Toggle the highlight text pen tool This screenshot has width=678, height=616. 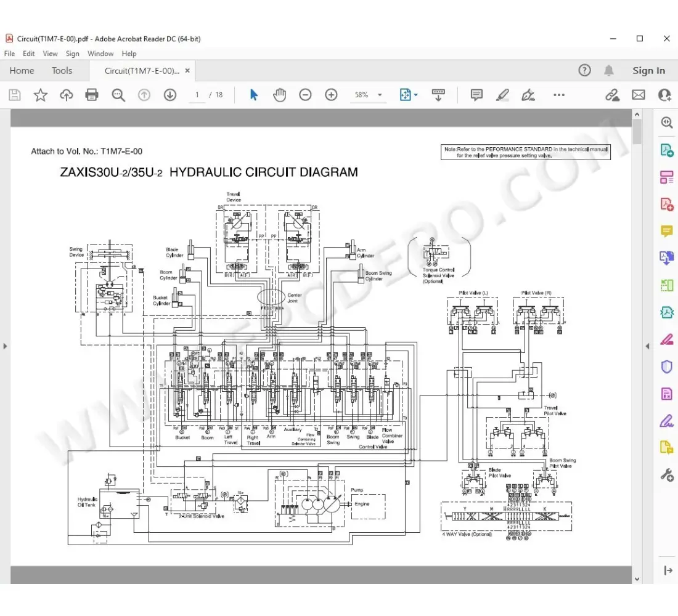[502, 95]
